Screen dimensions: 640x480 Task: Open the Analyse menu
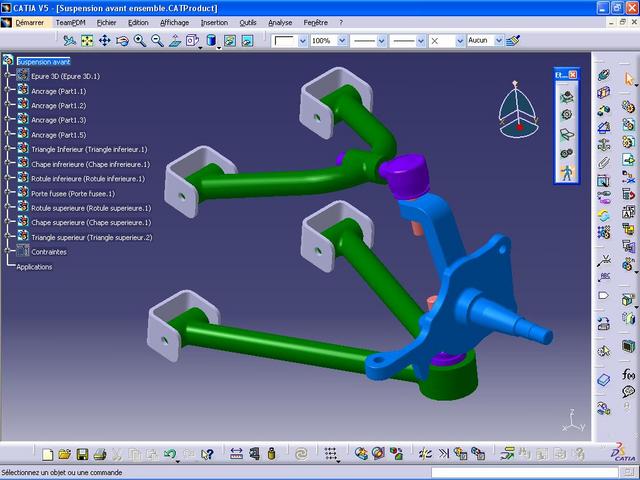click(280, 23)
